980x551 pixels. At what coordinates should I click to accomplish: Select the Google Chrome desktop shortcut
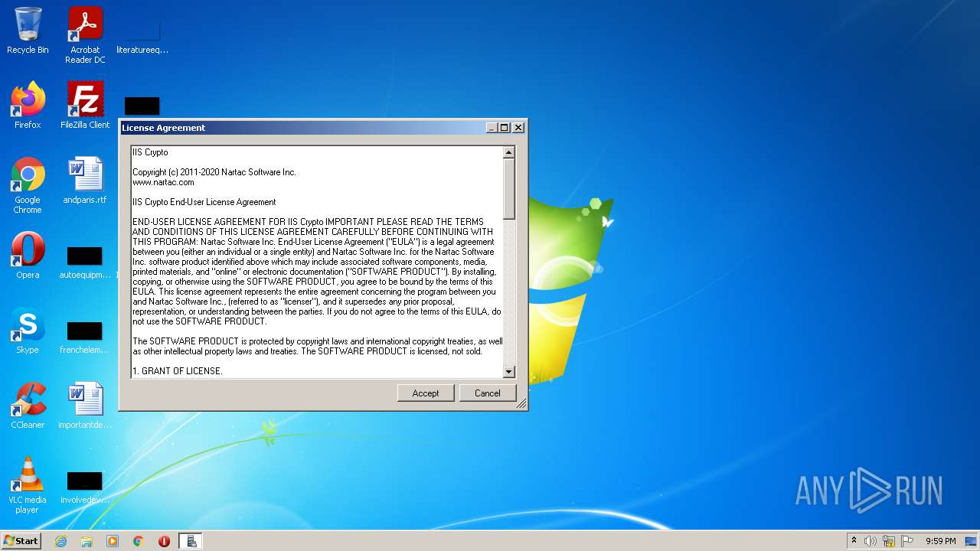(28, 185)
